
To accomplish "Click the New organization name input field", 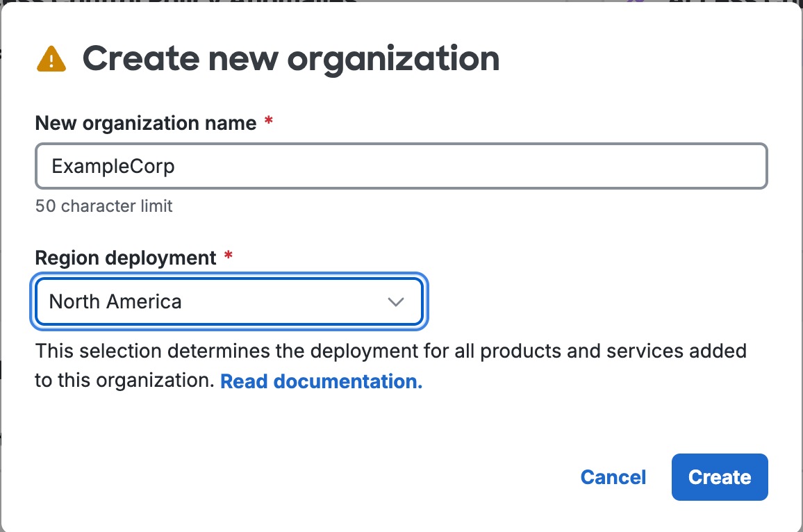I will [401, 167].
